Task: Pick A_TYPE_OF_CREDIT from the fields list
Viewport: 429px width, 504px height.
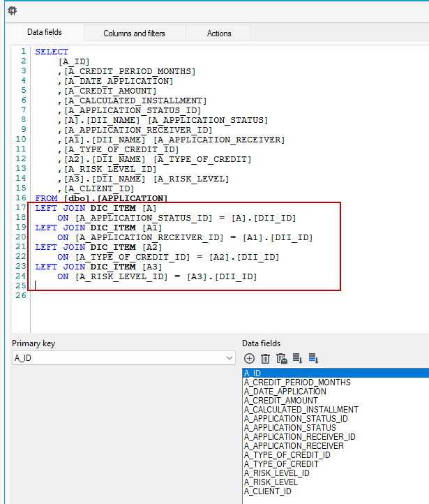Action: pos(281,464)
